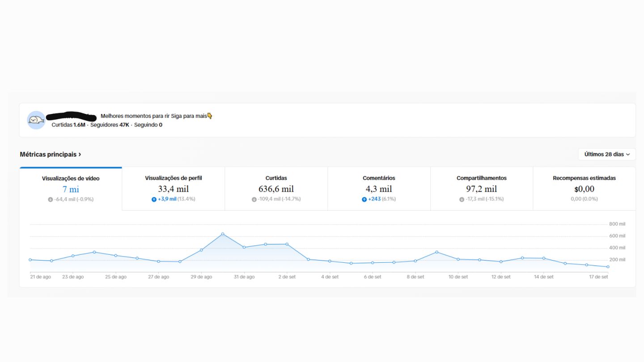Click the data point above 2 de set
This screenshot has height=362, width=644.
287,244
